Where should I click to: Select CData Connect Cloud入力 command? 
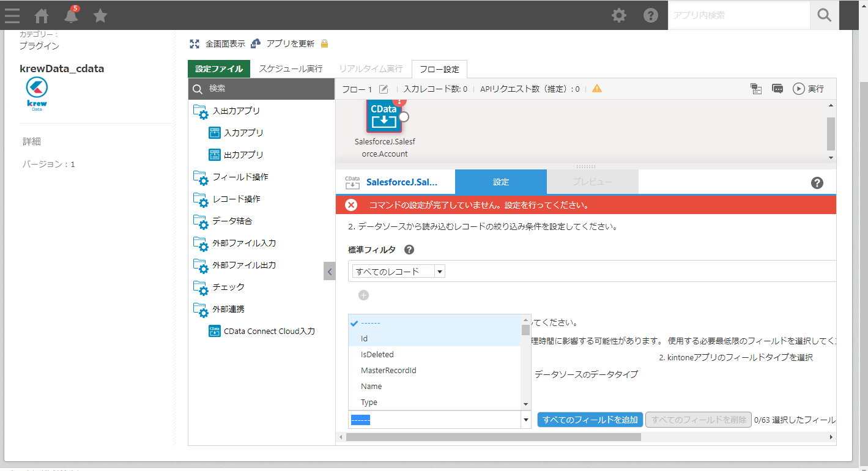pyautogui.click(x=262, y=332)
